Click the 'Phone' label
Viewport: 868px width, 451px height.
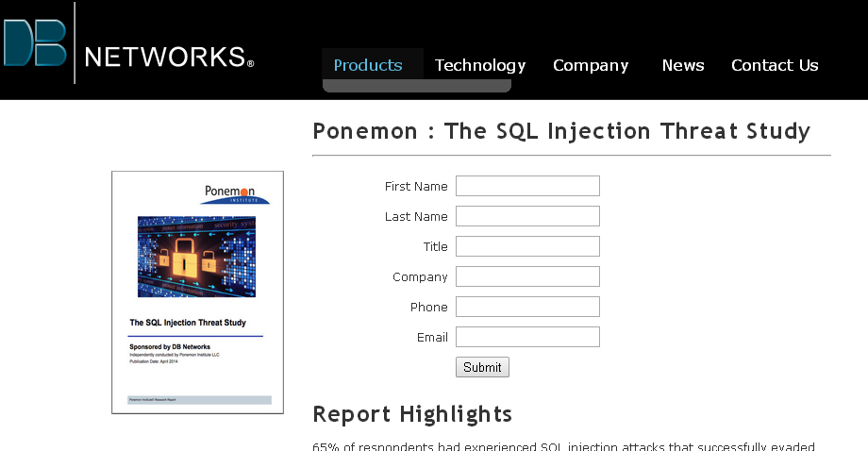coord(429,308)
